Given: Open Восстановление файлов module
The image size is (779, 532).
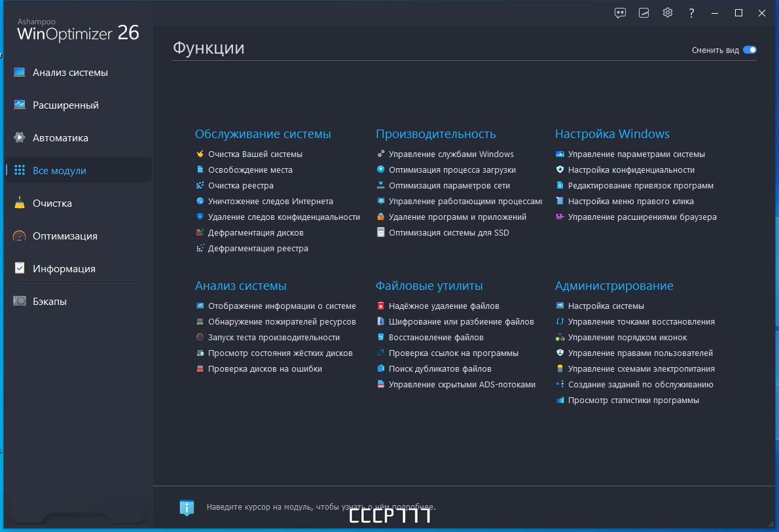Looking at the screenshot, I should pos(436,337).
